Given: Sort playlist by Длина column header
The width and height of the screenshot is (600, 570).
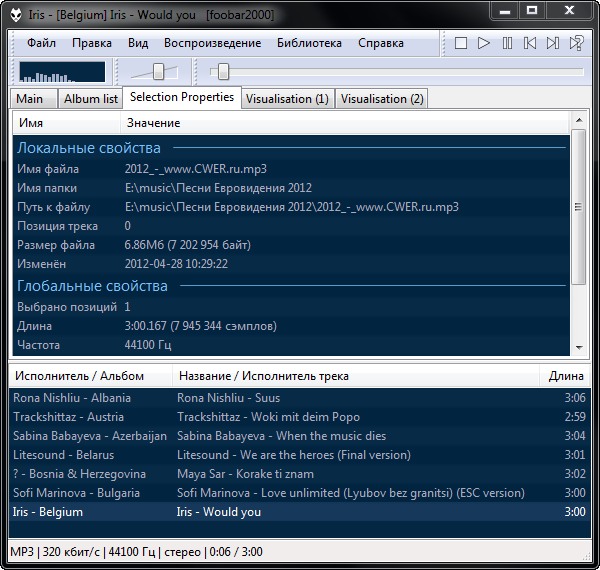Looking at the screenshot, I should click(x=566, y=376).
